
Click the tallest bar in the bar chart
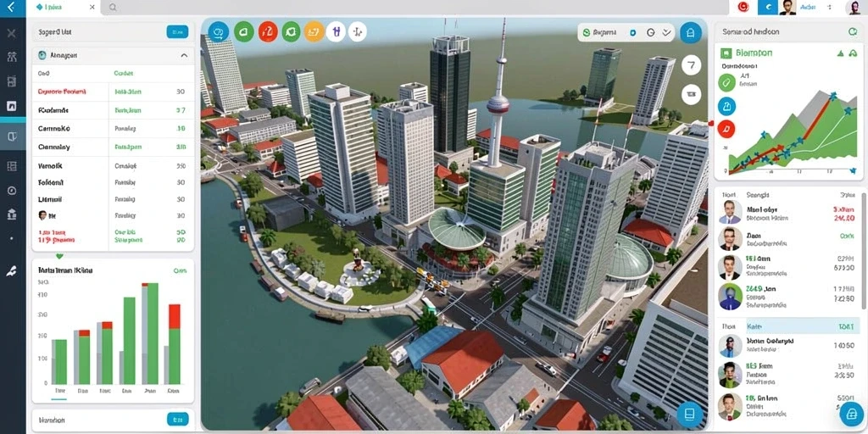(x=153, y=334)
